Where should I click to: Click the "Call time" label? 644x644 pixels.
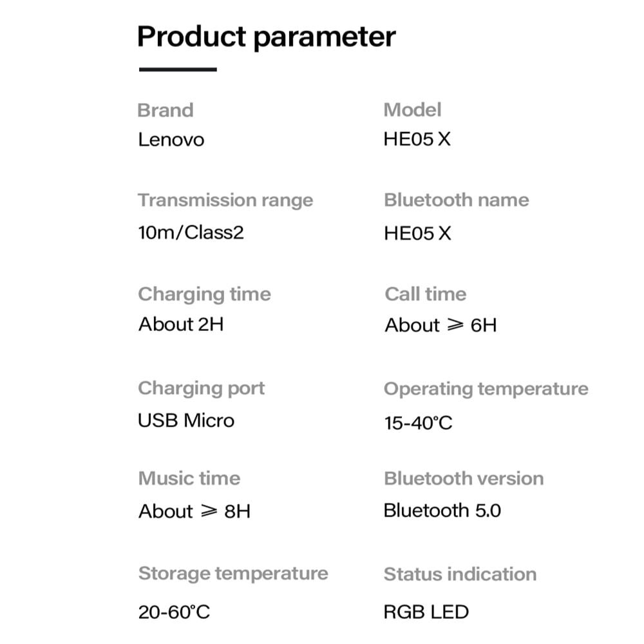point(425,294)
